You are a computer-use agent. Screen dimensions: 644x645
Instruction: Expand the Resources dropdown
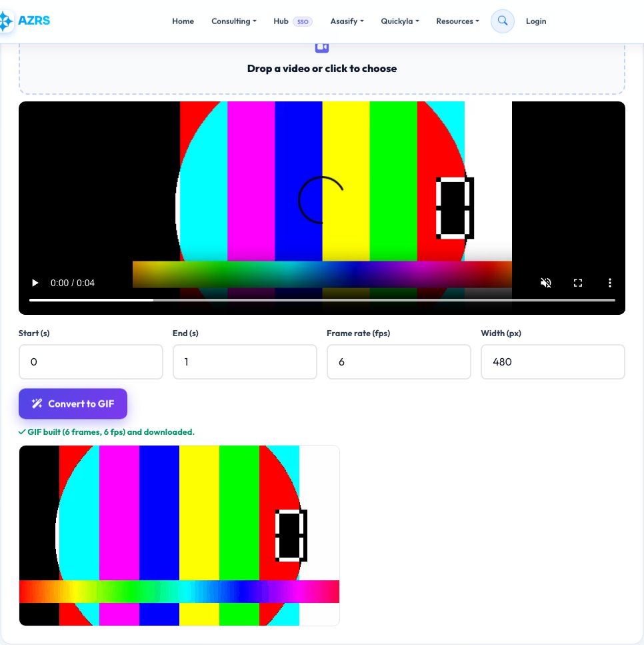457,21
